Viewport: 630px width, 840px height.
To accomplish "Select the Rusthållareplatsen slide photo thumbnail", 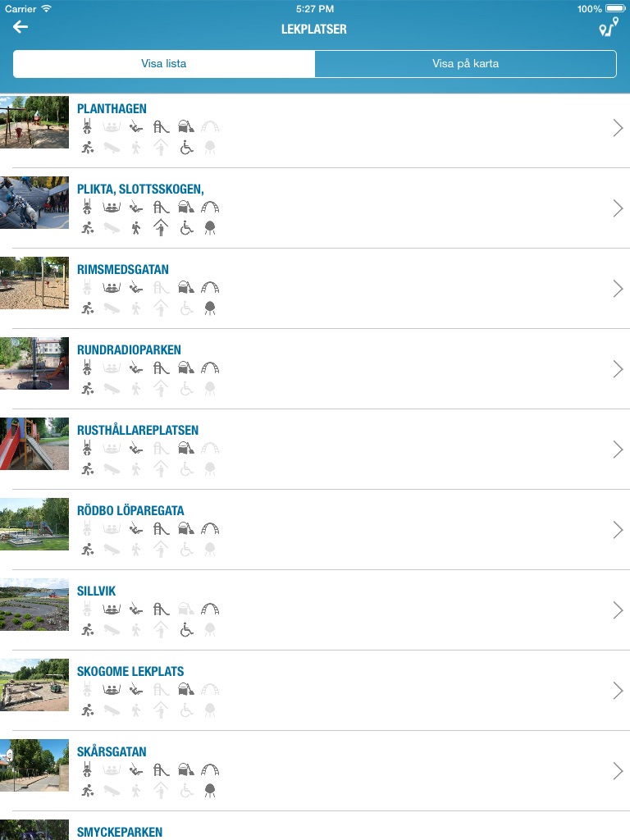I will point(34,444).
